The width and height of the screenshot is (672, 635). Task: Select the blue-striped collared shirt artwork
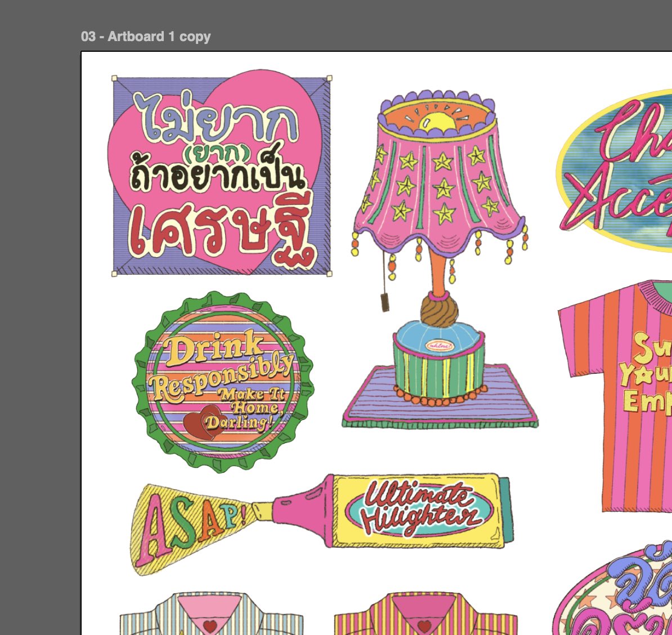click(211, 613)
